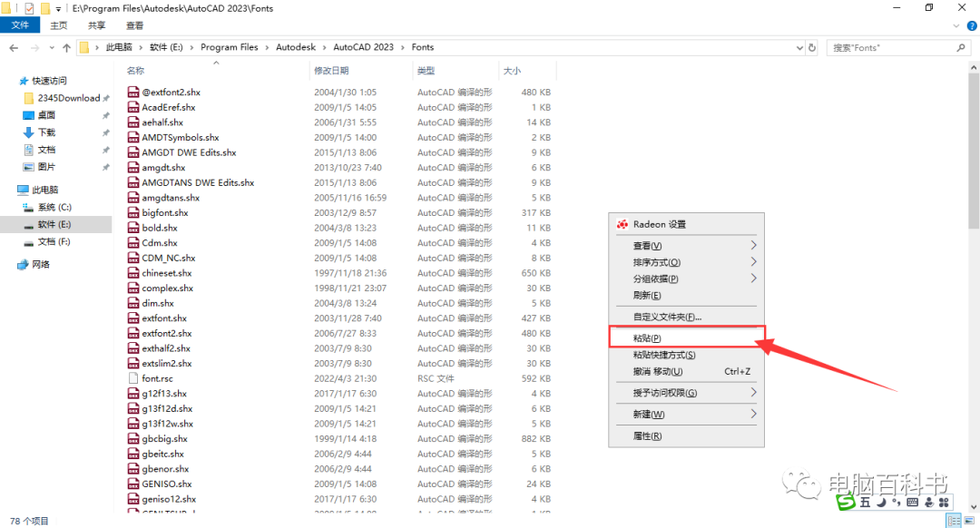
Task: Click the AutoCAD 2023 breadcrumb segment
Action: 363,47
